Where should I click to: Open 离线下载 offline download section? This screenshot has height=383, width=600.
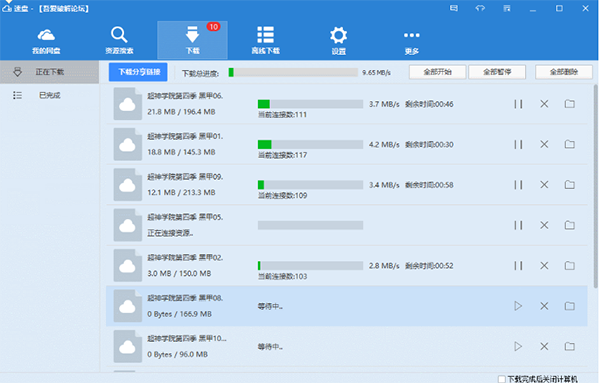[266, 40]
